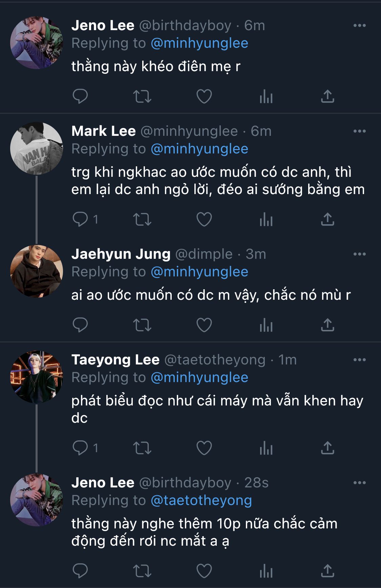381x588 pixels.
Task: Reply to Taeyong Lee's tweet
Action: click(80, 448)
